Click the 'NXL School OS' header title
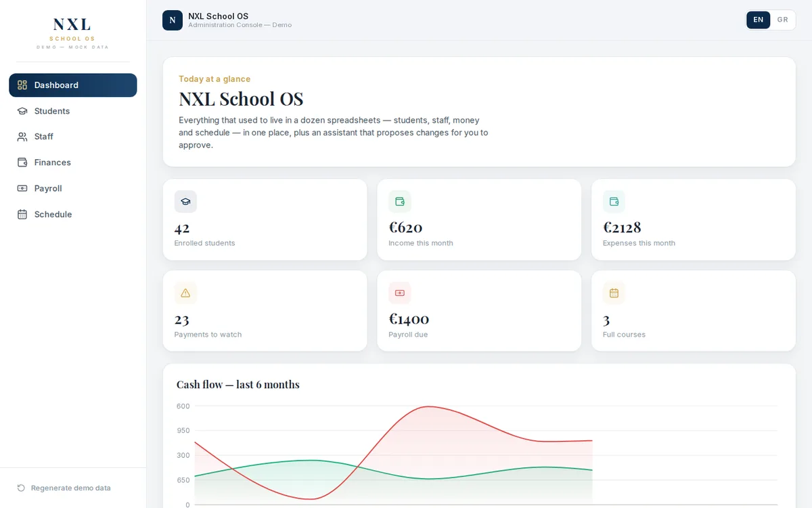This screenshot has height=508, width=812. 218,16
